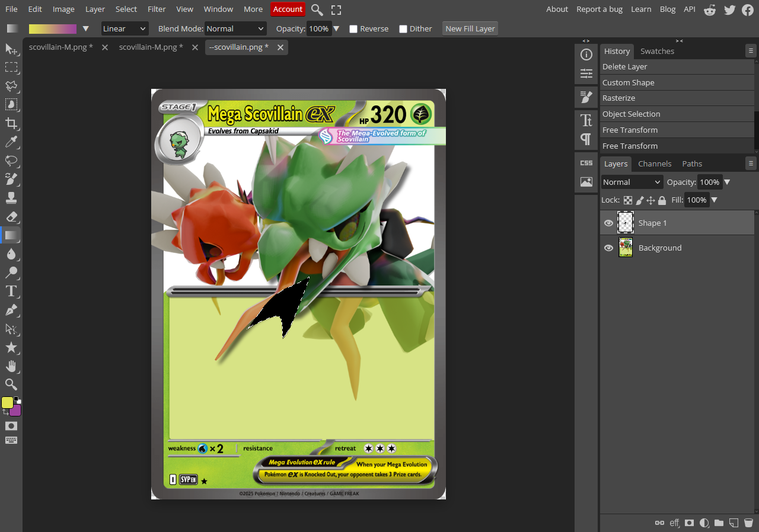Select the Object Selection tool
The width and height of the screenshot is (759, 532).
11,105
